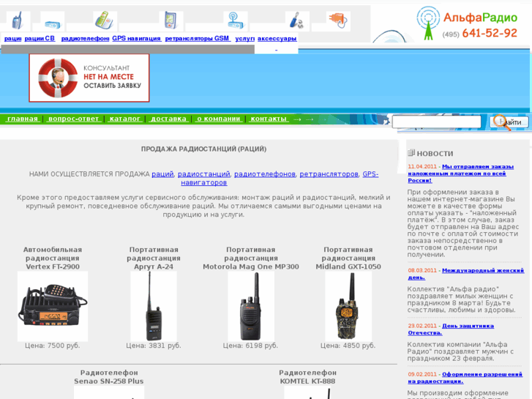
Task: Open the 'аксессуары' category link
Action: click(x=277, y=38)
